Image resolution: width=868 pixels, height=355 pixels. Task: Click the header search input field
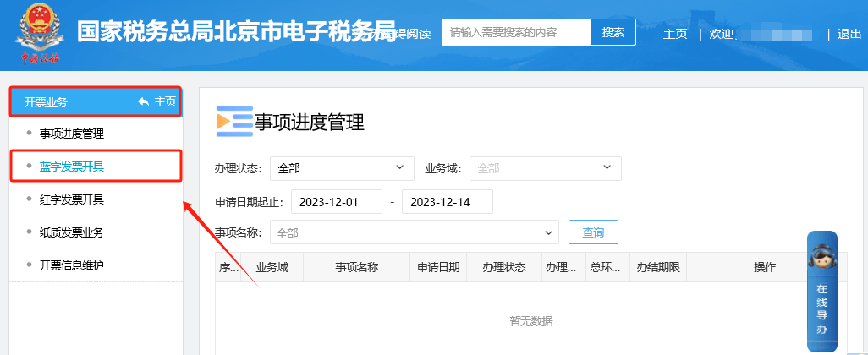click(516, 32)
